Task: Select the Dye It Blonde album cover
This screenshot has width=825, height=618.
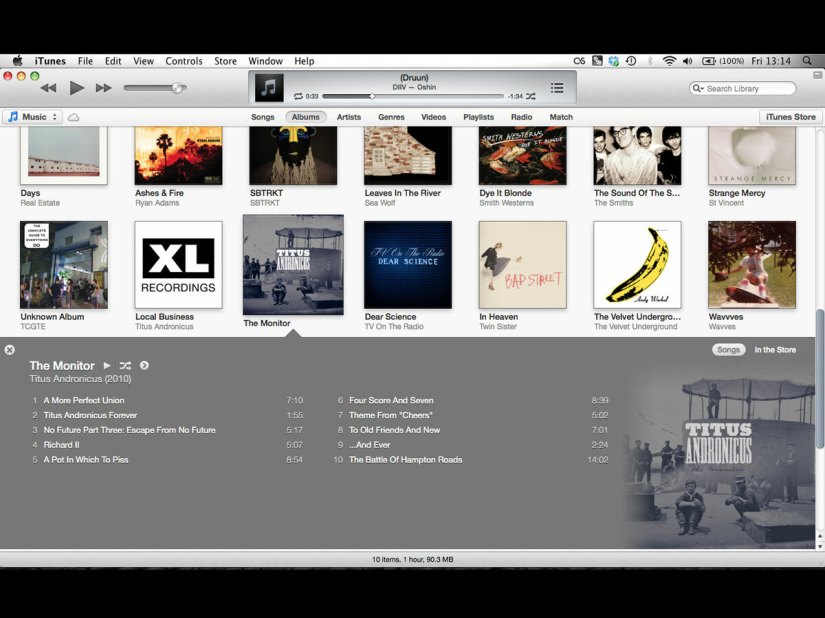Action: click(x=522, y=156)
